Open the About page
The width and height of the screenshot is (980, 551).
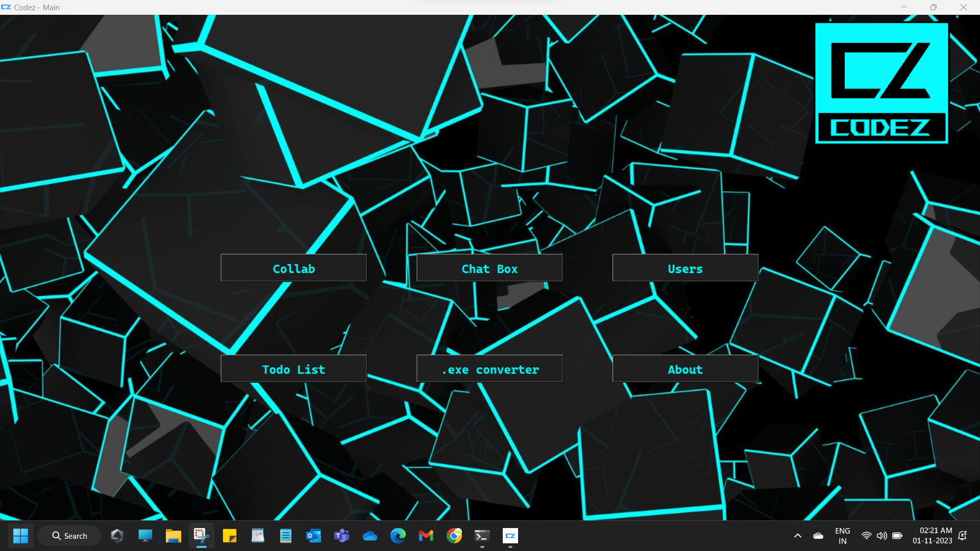(x=685, y=369)
